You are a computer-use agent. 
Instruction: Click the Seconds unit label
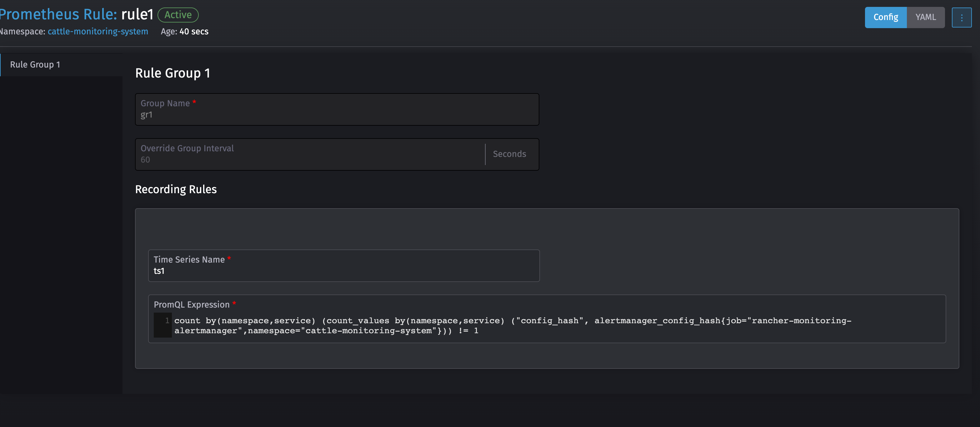[x=509, y=154]
